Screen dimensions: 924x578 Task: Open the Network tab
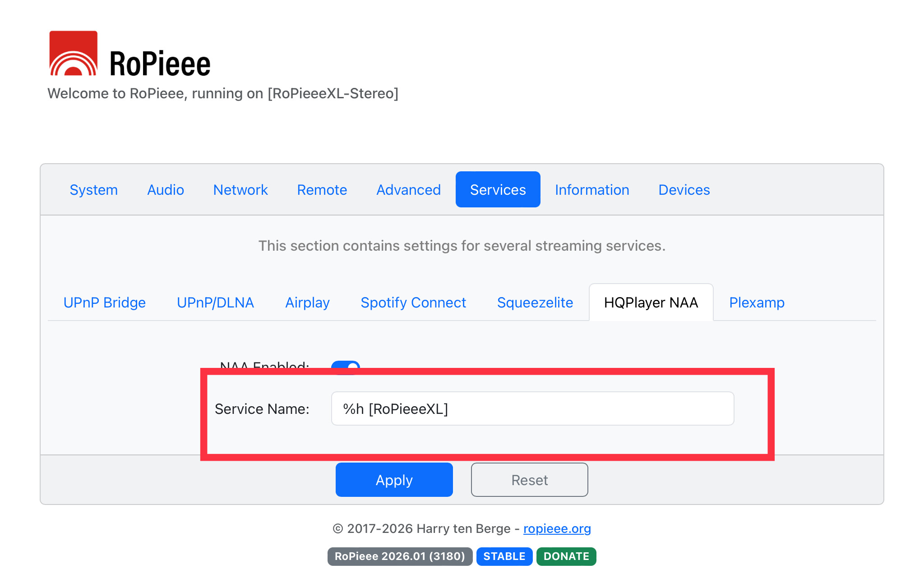(x=240, y=190)
